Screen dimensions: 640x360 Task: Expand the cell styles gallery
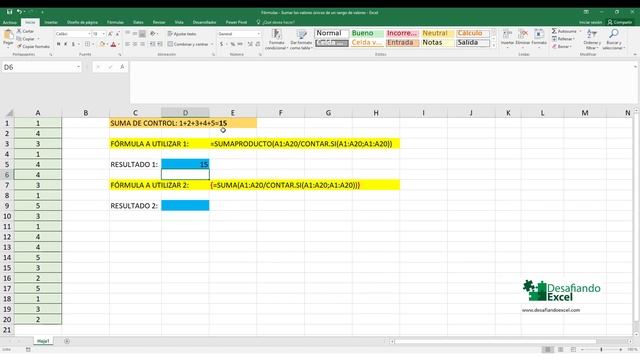pyautogui.click(x=494, y=46)
